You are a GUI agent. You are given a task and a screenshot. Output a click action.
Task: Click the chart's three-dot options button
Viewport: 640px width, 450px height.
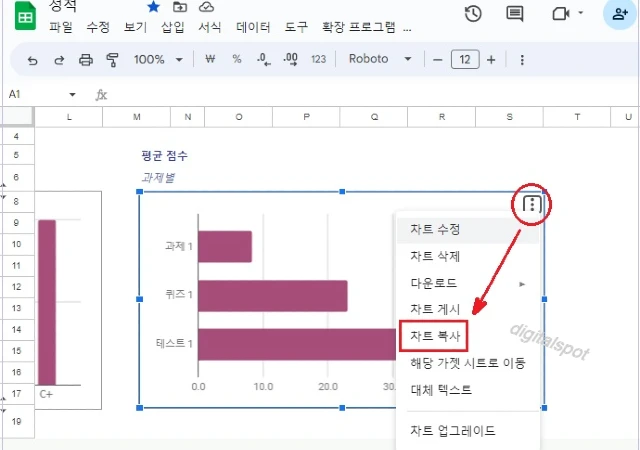tap(532, 203)
